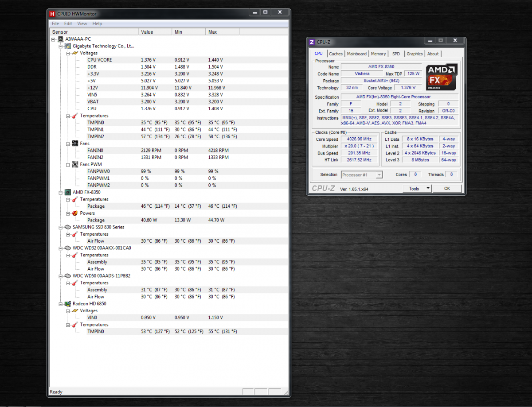
Task: Open the Edit menu in HWMonitor
Action: point(68,23)
